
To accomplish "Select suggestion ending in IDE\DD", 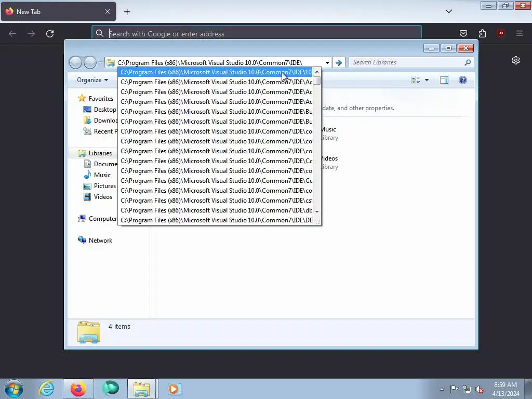I will click(x=216, y=220).
